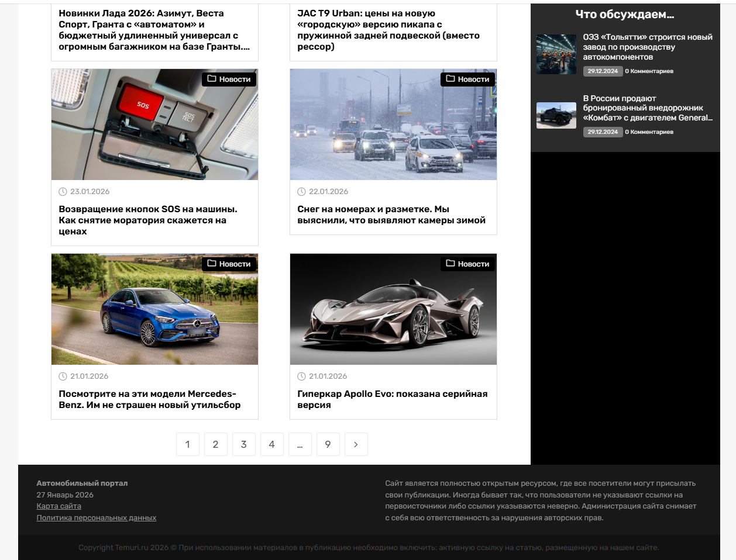Open the Apollo Evo hypercar image
The image size is (736, 560).
[x=393, y=309]
